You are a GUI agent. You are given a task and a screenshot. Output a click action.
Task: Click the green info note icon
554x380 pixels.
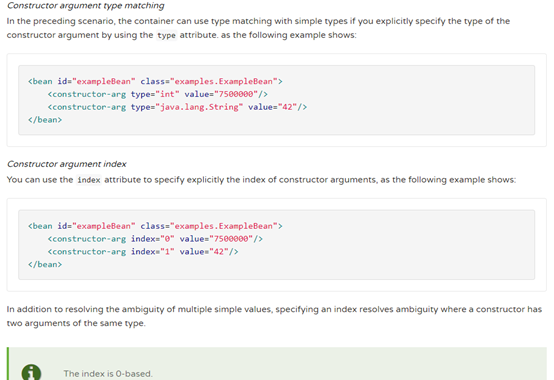click(31, 372)
